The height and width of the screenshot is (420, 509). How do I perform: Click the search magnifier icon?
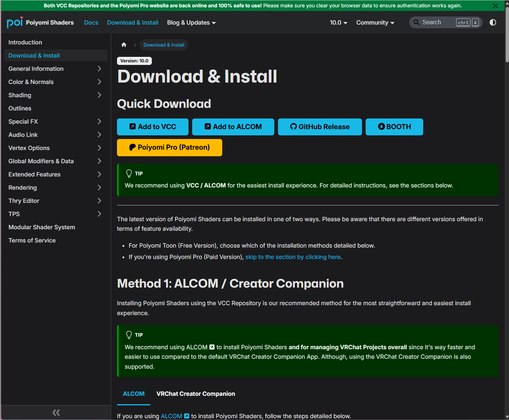[x=417, y=22]
